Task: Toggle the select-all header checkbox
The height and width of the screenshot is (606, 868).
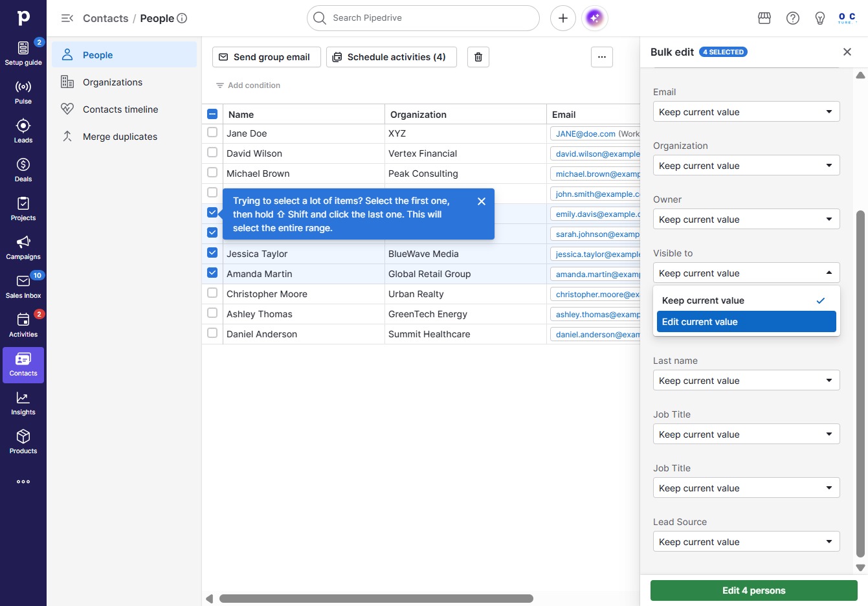Action: point(212,115)
